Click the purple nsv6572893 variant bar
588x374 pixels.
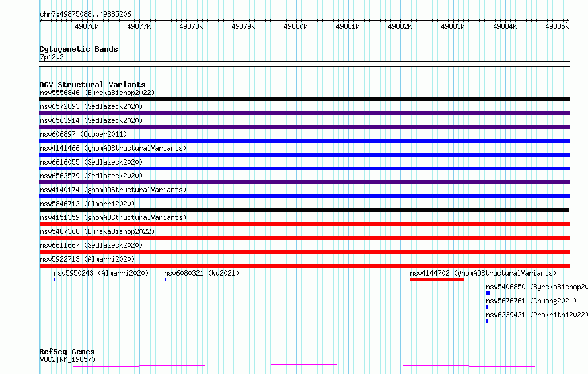[x=304, y=113]
